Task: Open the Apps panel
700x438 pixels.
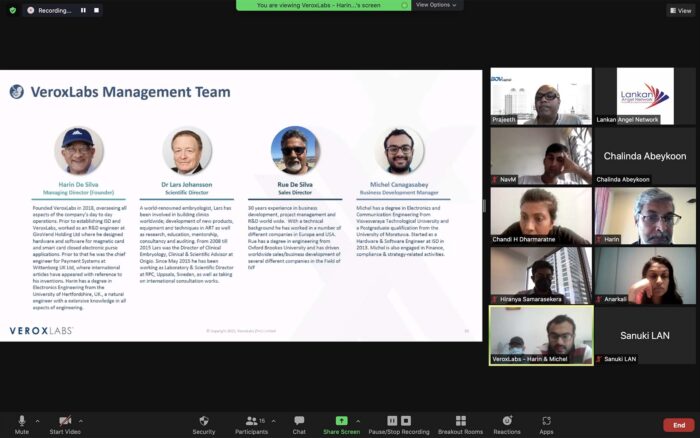Action: pos(546,421)
